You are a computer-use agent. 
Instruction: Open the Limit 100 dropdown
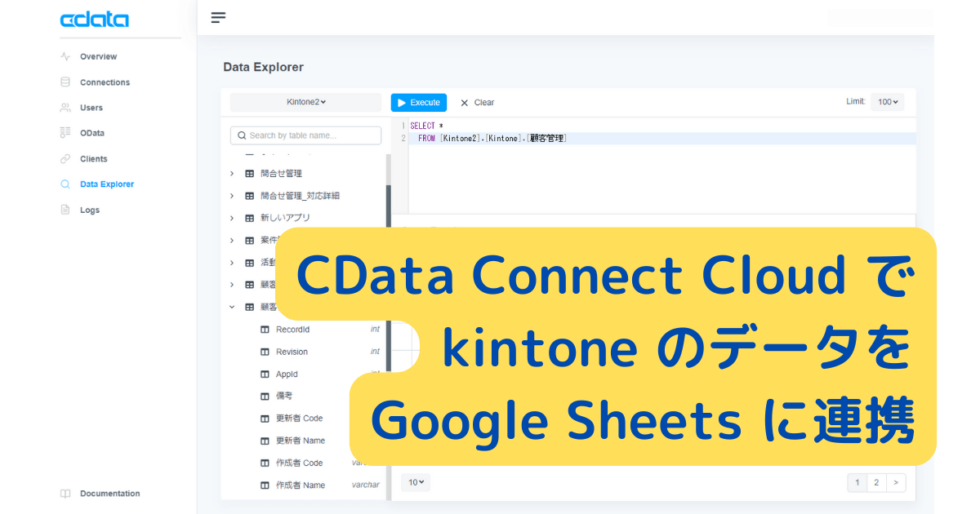[888, 102]
